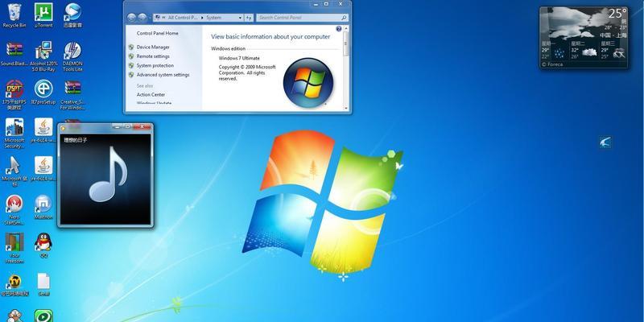Screen dimensions: 644x322
Task: Maximize the System Control Panel window
Action: (x=326, y=4)
